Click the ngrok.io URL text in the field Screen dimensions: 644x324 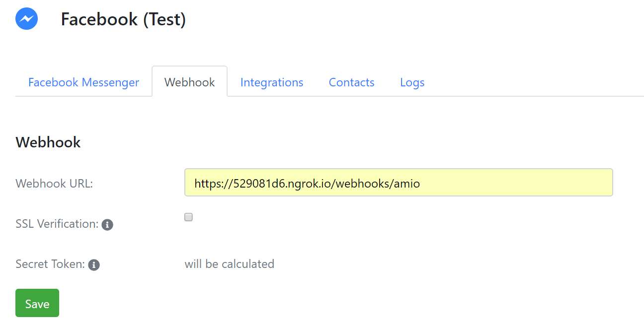(x=307, y=184)
